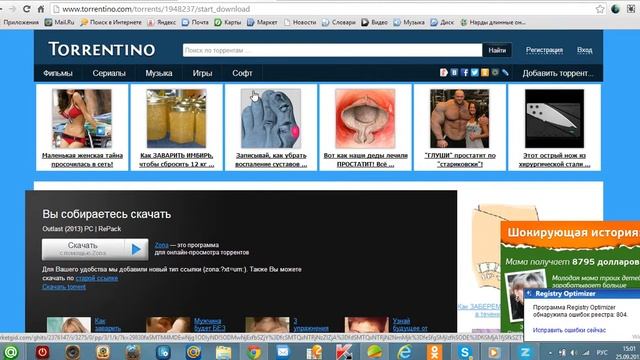The width and height of the screenshot is (640, 360).
Task: Click the Найти search button
Action: pos(497,50)
